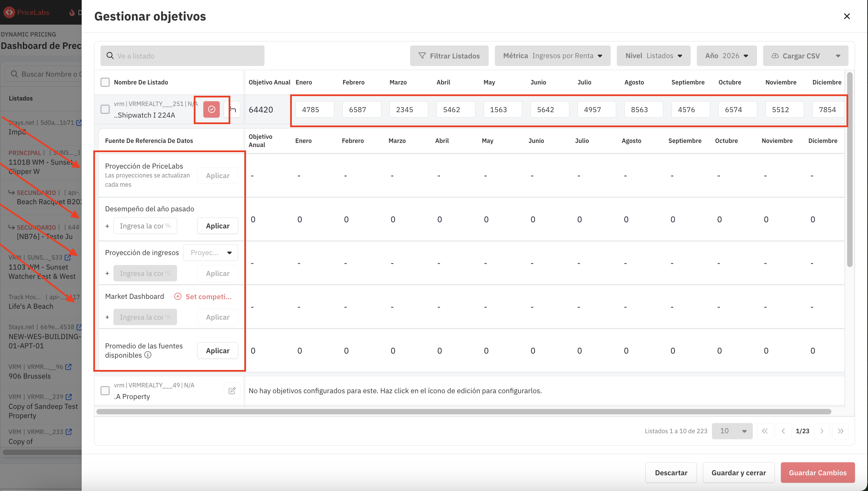Click Febrero goal field showing 6587
This screenshot has height=491, width=868.
point(362,109)
